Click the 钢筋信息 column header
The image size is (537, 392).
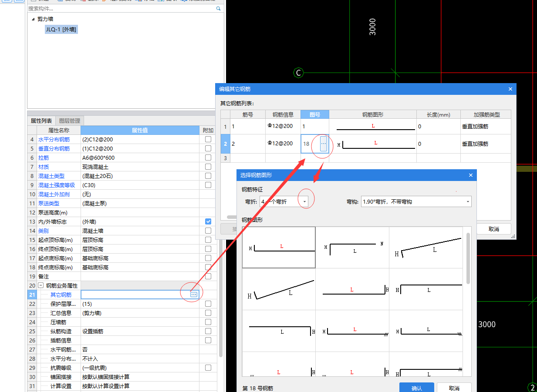283,114
